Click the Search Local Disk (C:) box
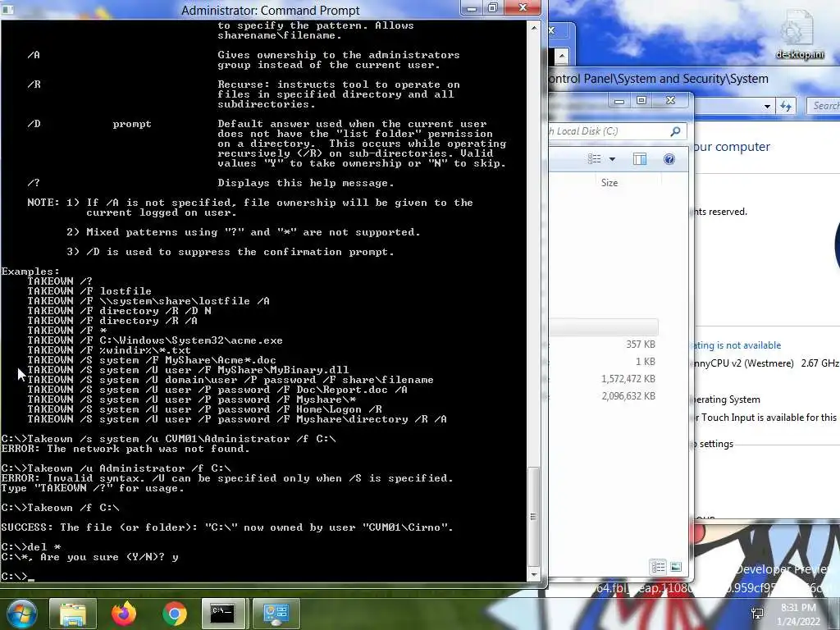Viewport: 840px width, 630px height. (x=616, y=131)
